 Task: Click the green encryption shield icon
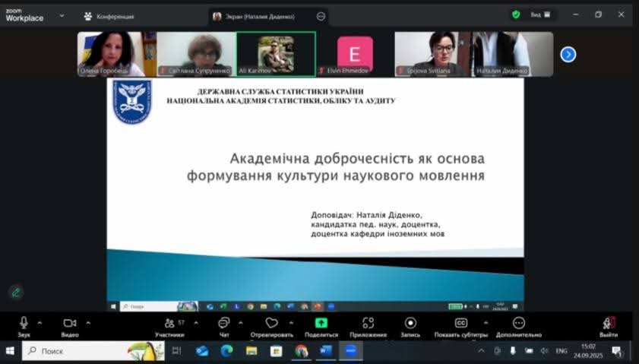[516, 14]
